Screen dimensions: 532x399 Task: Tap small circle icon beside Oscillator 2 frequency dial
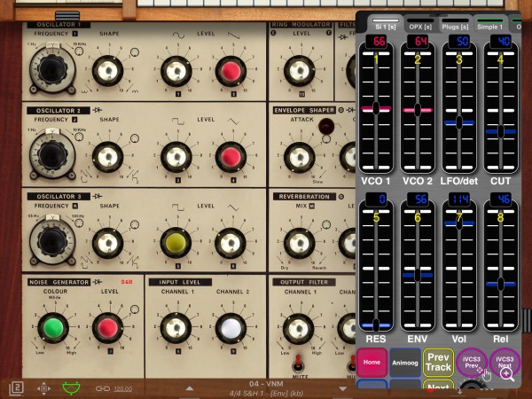tap(79, 137)
